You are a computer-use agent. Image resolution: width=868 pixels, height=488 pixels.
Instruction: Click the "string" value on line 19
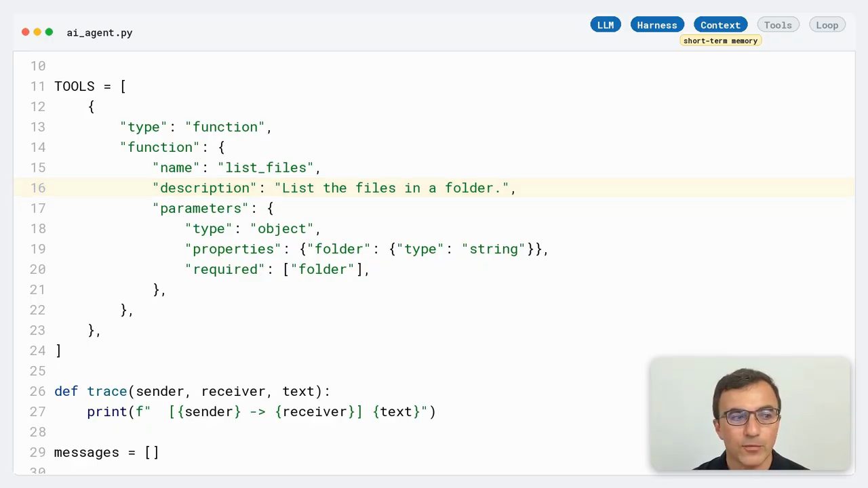pos(494,249)
